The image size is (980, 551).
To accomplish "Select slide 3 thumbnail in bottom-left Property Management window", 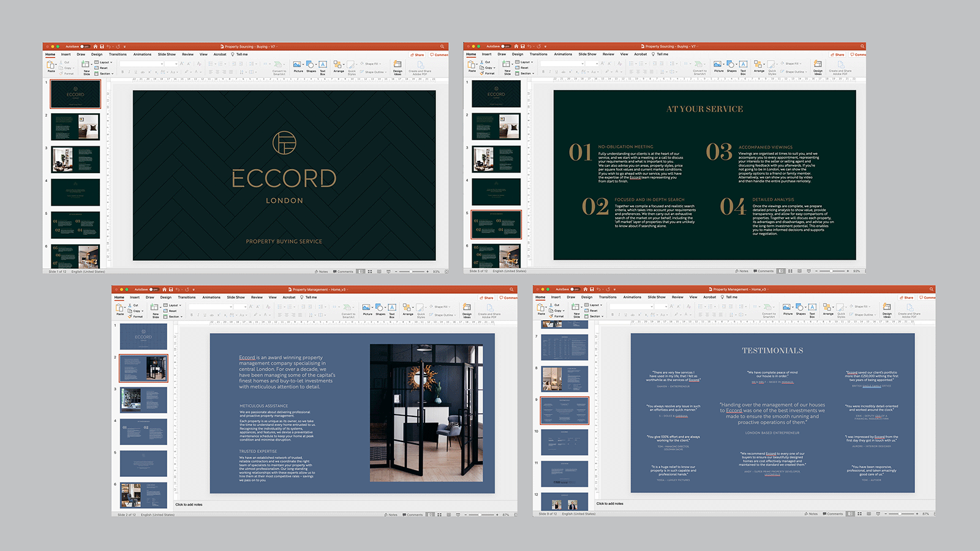I will (x=143, y=400).
